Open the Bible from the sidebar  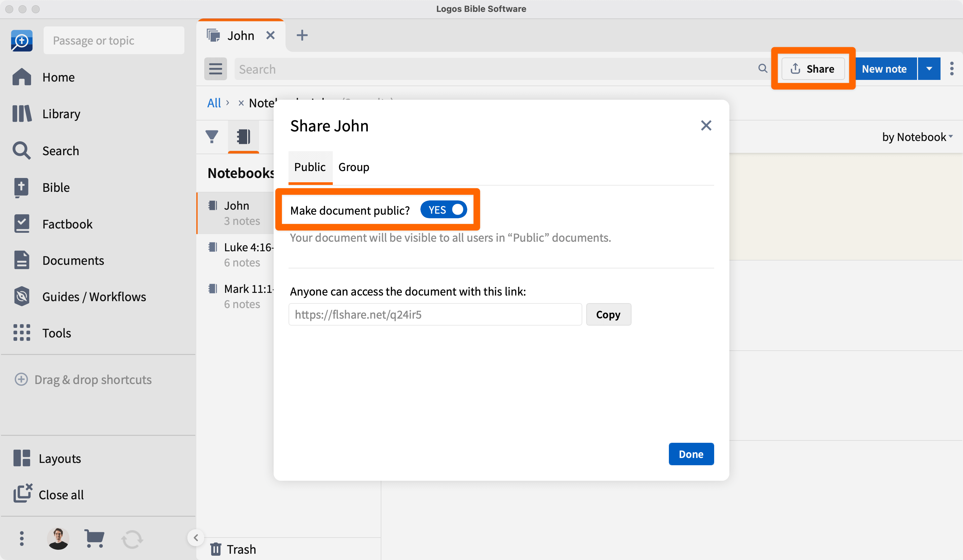(41, 187)
